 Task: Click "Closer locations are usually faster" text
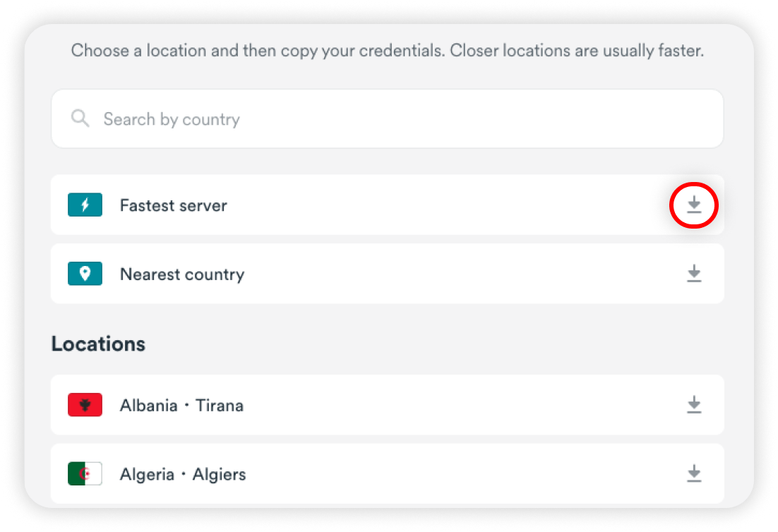[577, 51]
